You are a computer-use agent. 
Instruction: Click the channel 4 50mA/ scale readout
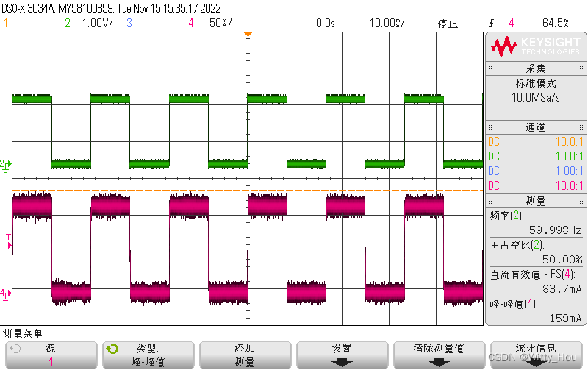coord(220,23)
